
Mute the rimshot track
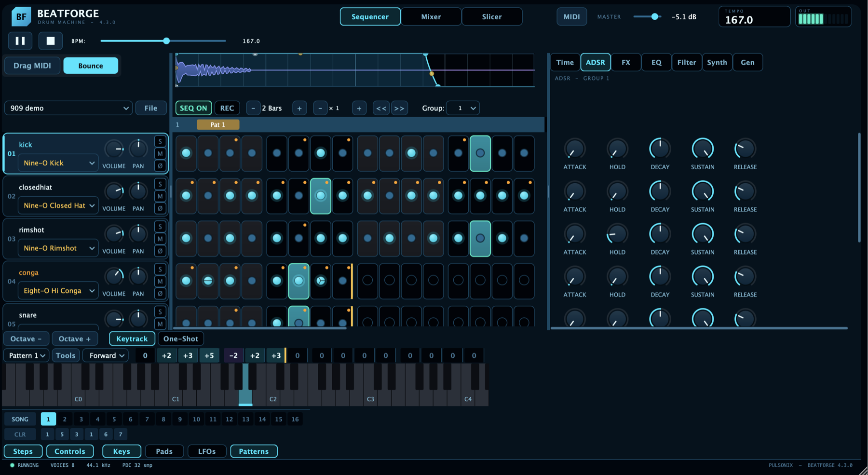click(160, 239)
